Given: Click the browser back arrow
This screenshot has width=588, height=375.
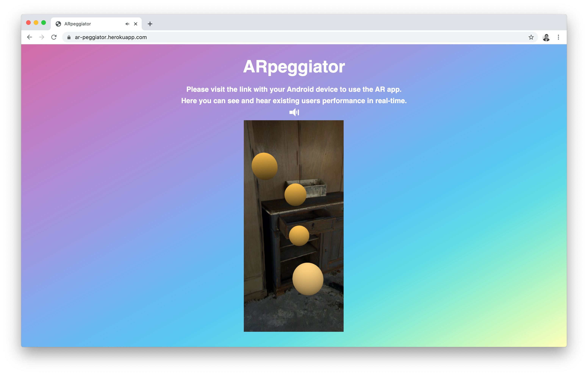Looking at the screenshot, I should pos(30,37).
